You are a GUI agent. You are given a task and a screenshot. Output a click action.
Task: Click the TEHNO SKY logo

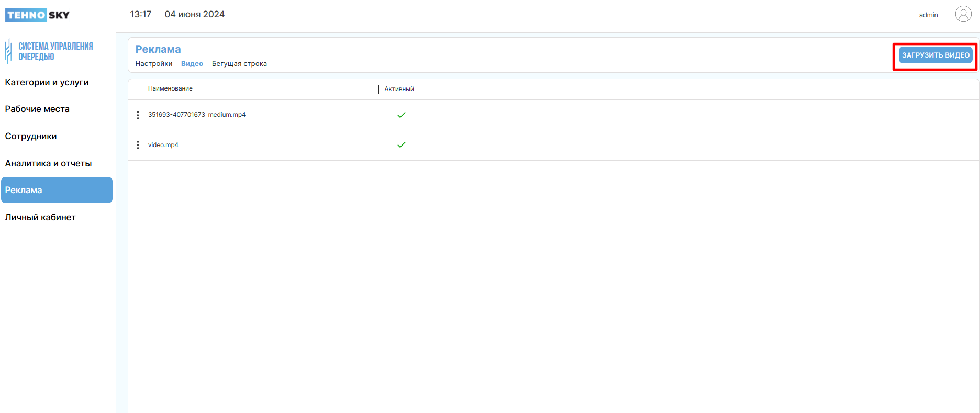click(x=37, y=15)
